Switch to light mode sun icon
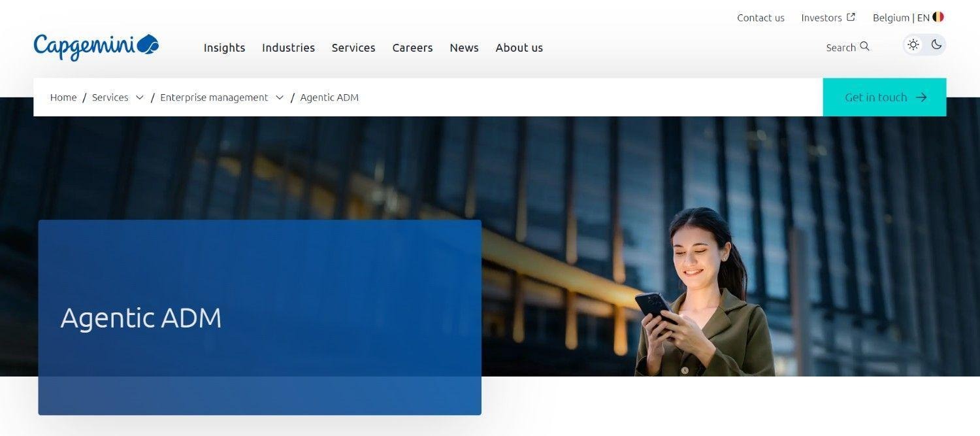 913,44
